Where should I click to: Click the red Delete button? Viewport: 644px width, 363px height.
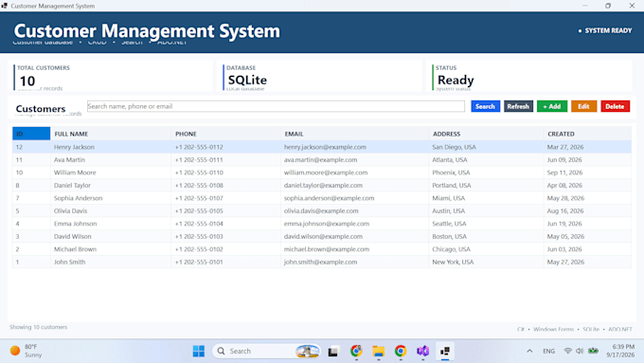click(x=615, y=106)
